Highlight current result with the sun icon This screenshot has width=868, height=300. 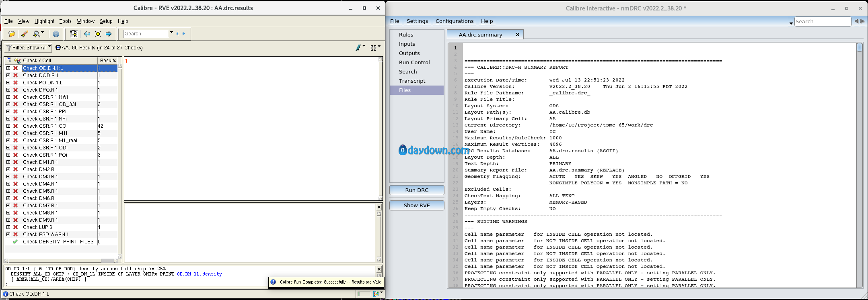(x=98, y=34)
